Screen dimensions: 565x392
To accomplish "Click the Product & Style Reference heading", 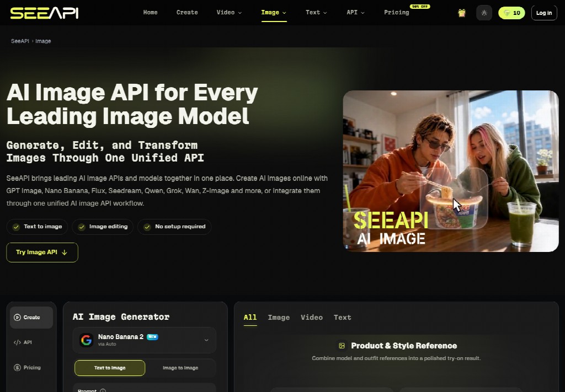I will pos(404,346).
